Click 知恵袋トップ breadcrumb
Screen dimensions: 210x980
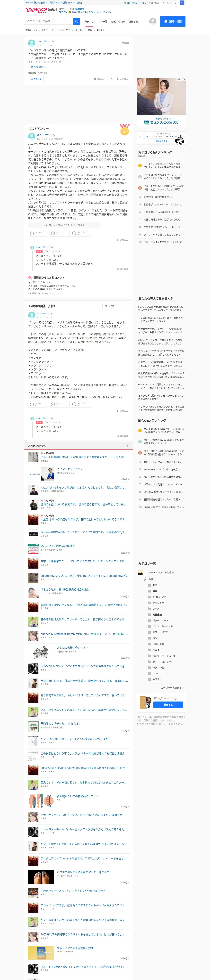coord(31,30)
